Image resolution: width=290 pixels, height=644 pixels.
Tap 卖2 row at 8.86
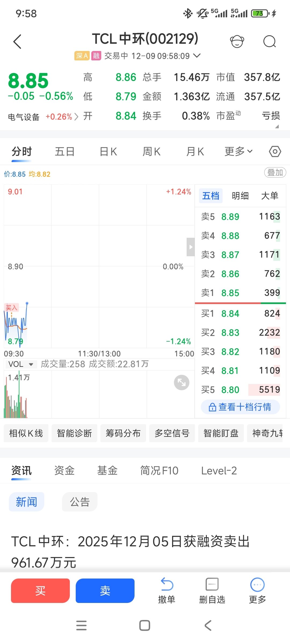coord(241,274)
